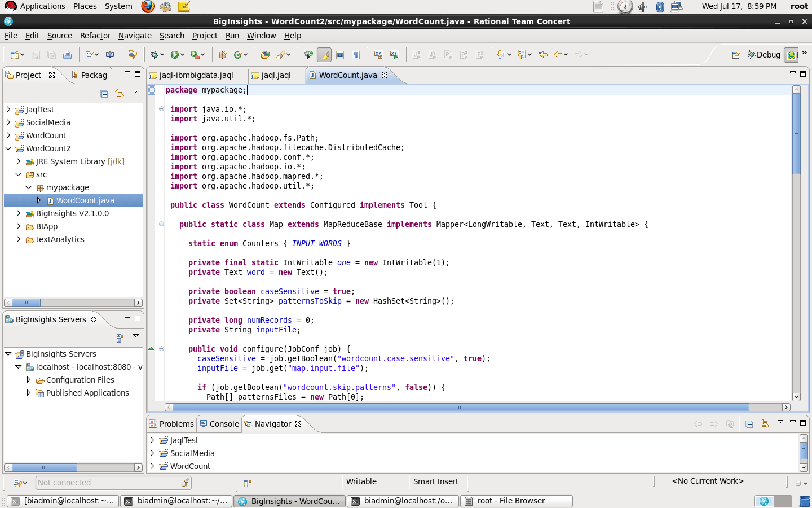The width and height of the screenshot is (812, 508).
Task: Click the editor horizontal scrollbar thumb
Action: pyautogui.click(x=460, y=407)
